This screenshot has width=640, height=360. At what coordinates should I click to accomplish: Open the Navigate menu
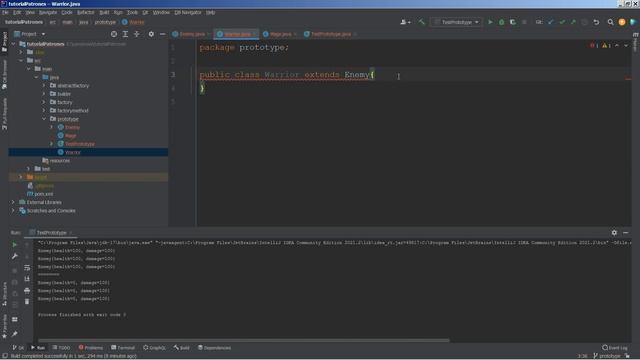click(48, 13)
